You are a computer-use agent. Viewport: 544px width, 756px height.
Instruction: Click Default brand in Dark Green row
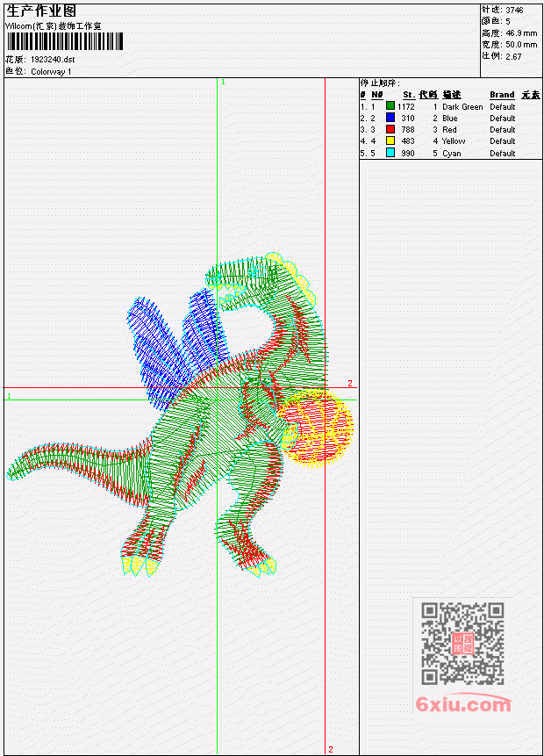(502, 106)
